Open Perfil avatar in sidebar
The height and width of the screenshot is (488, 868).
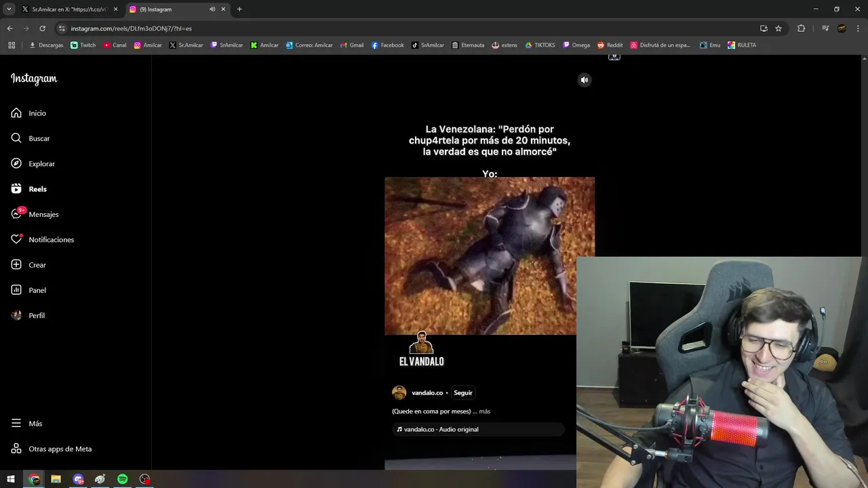[x=16, y=315]
